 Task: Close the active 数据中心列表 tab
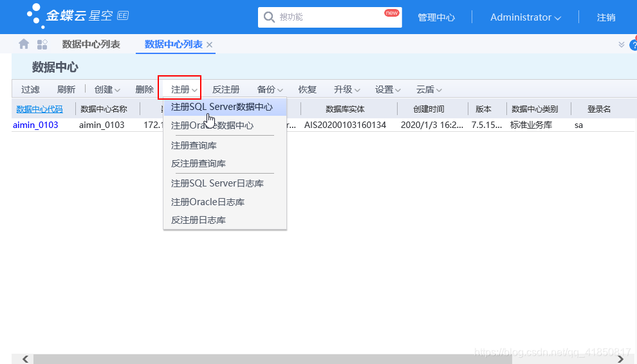(210, 44)
